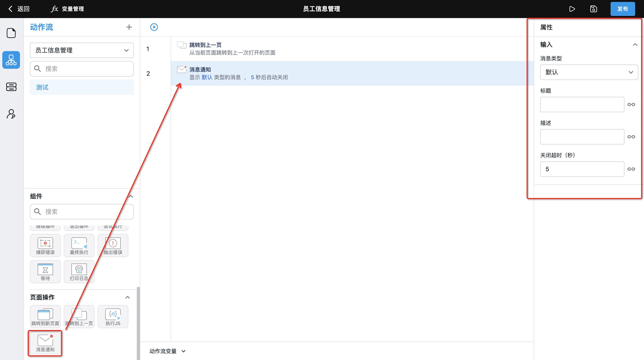Screen dimensions: 644x360
Task: Bind variable to 描述 via link icon
Action: coord(631,137)
